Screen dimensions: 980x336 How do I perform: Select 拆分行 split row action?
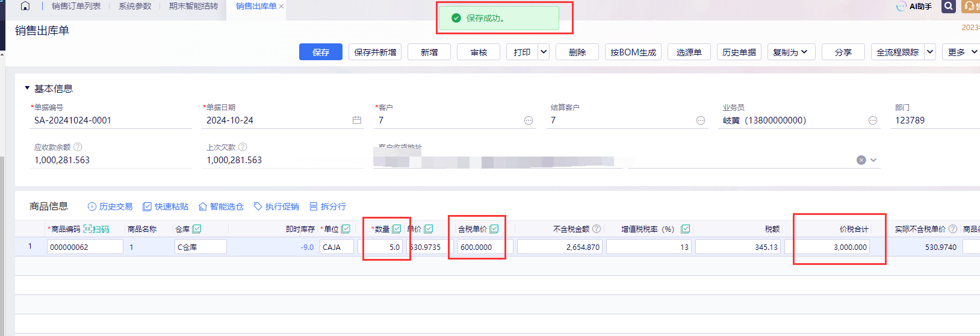click(x=327, y=207)
